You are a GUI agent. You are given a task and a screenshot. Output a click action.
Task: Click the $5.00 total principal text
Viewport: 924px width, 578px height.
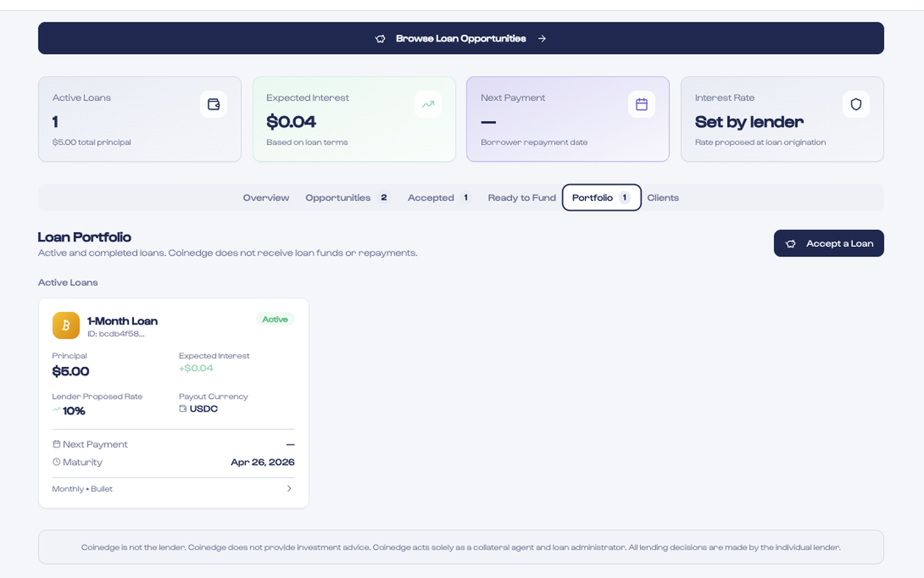coord(91,142)
